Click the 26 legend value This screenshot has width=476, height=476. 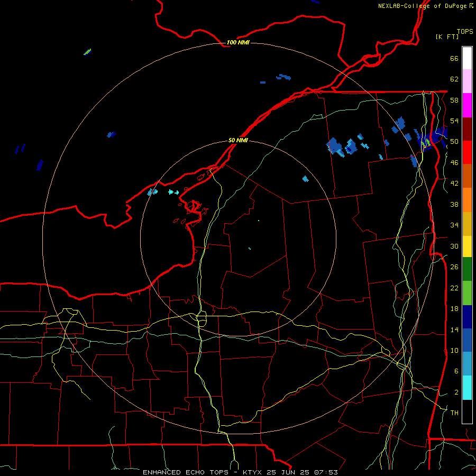click(x=454, y=267)
